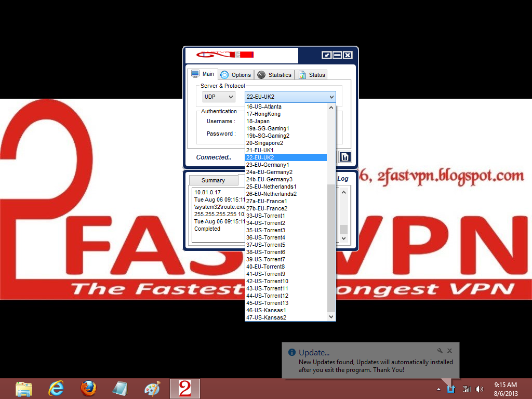
Task: Select 45-US-Torrent13 server
Action: (286, 303)
